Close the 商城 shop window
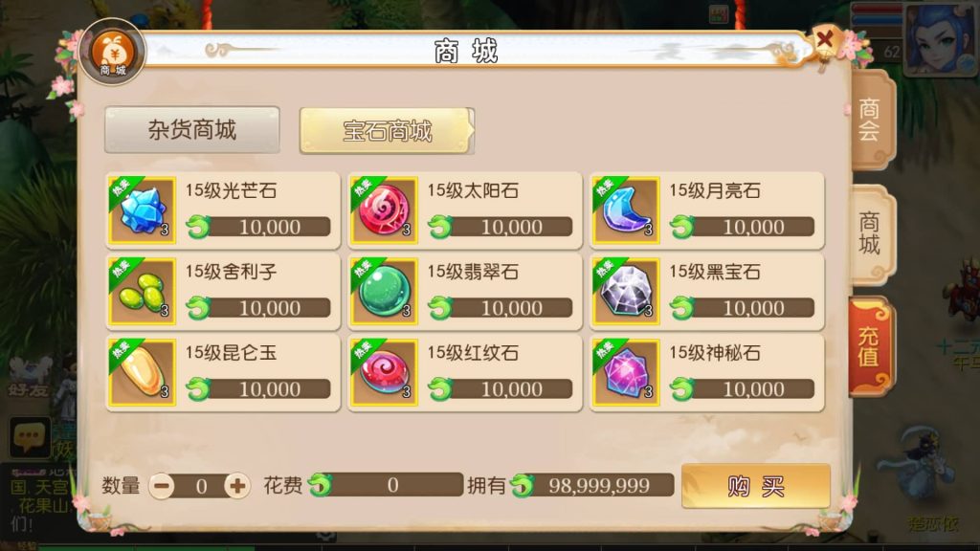 (x=825, y=40)
